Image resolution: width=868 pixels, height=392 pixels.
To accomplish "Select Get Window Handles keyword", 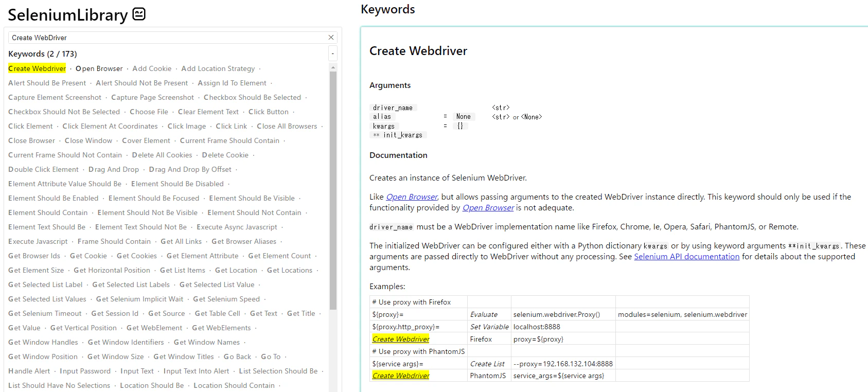I will [43, 342].
